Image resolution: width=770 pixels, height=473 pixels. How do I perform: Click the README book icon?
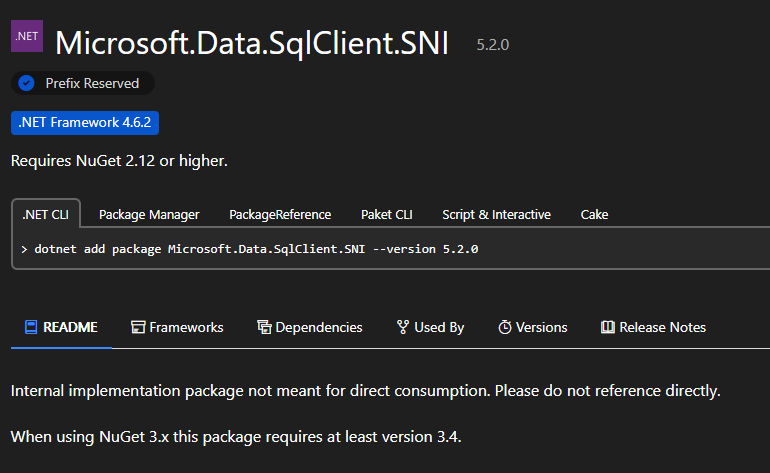[x=31, y=327]
